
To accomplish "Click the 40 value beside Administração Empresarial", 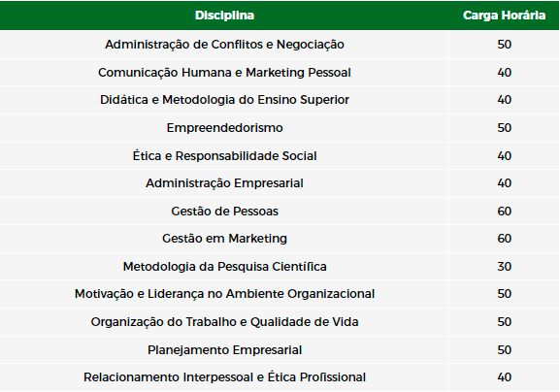I will (504, 183).
